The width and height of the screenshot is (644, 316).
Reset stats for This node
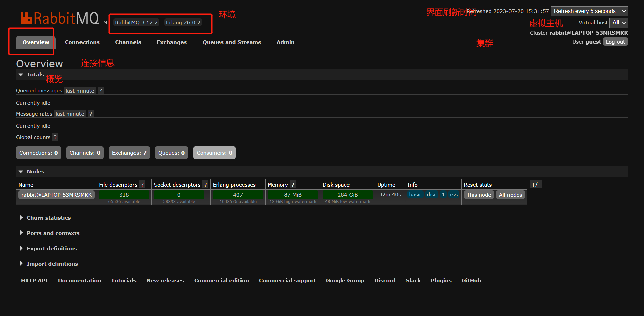point(479,195)
